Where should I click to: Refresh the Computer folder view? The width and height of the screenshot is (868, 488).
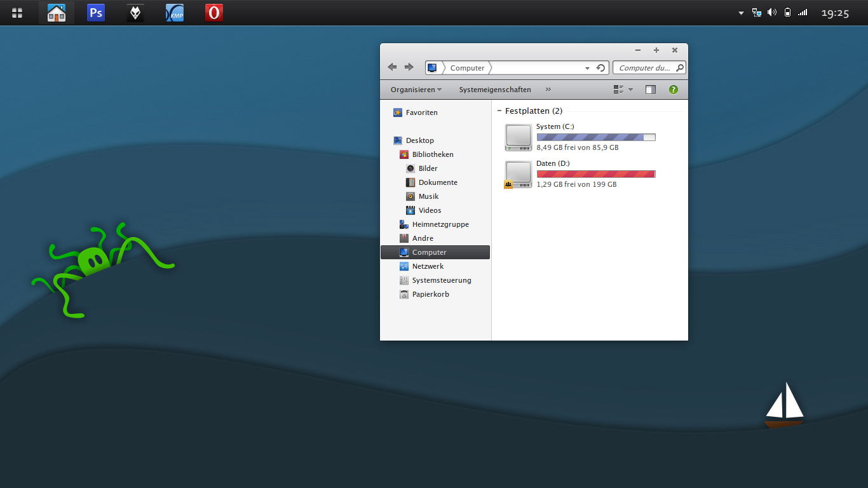[601, 68]
